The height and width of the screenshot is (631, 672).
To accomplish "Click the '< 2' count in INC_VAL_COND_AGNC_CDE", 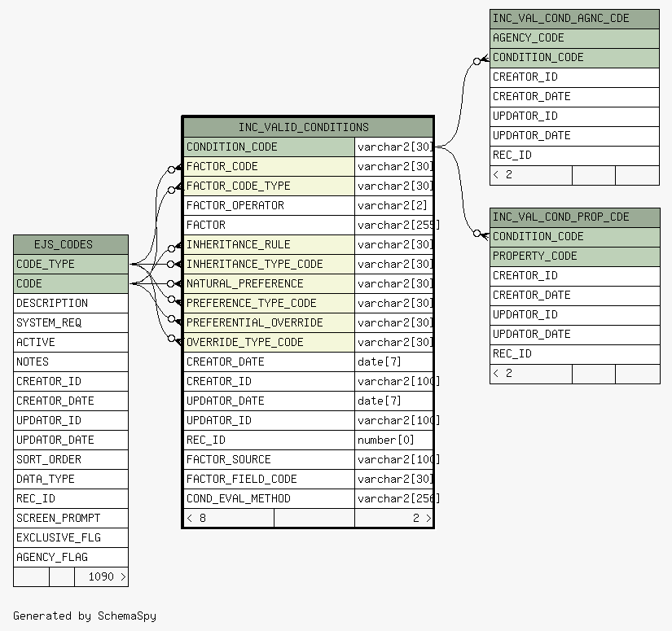I will 503,174.
